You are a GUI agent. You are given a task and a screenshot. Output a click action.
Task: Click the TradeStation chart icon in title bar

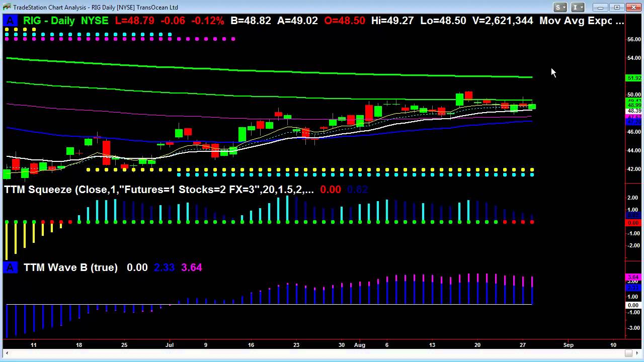[6, 7]
